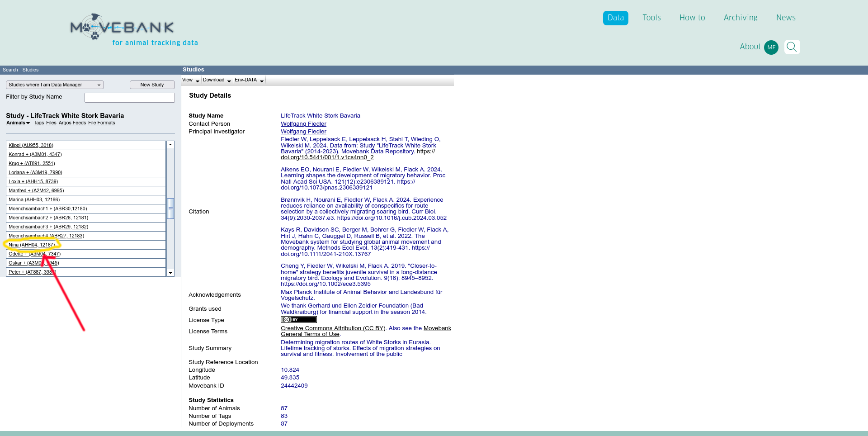Expand the View menu
This screenshot has height=436, width=868.
pos(190,80)
